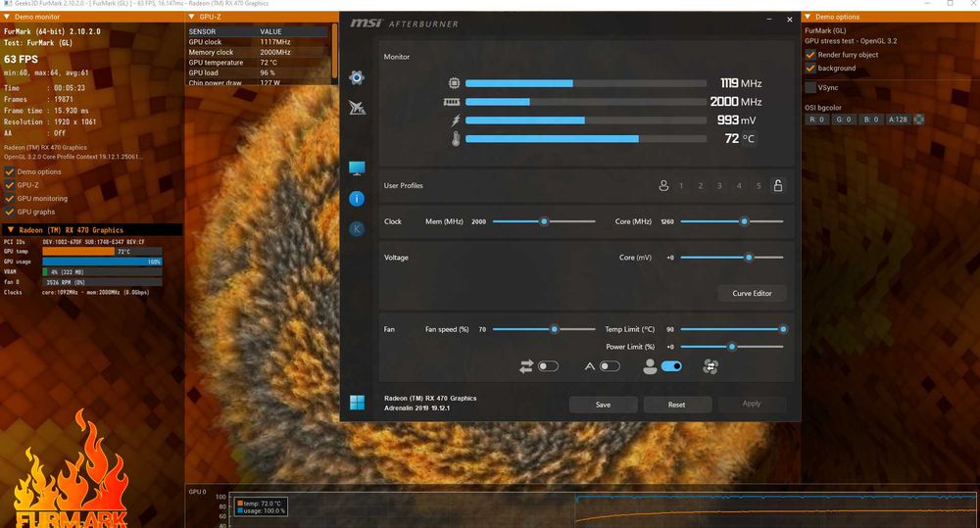
Task: Uncheck the background checkbox
Action: tap(810, 69)
